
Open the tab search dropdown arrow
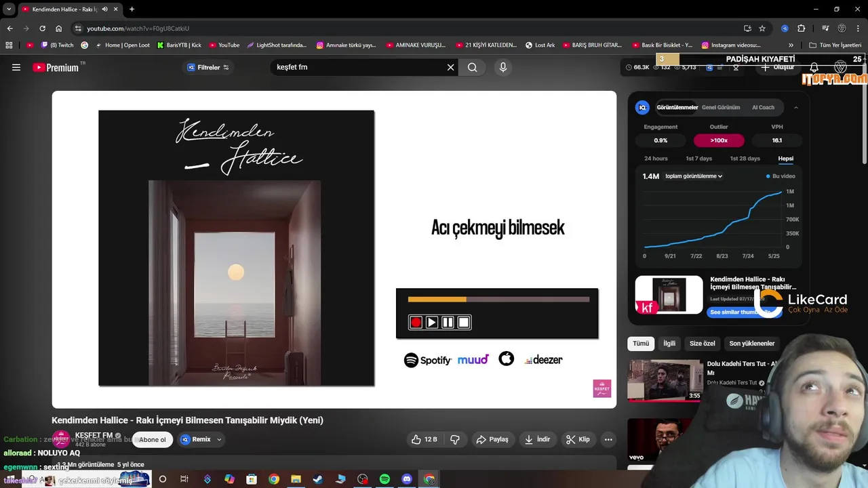pos(9,9)
